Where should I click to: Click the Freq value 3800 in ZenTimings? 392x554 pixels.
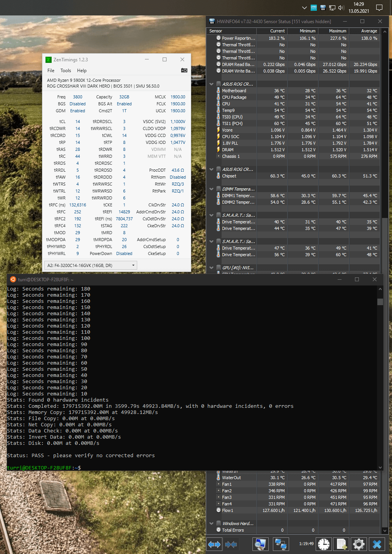(x=77, y=97)
